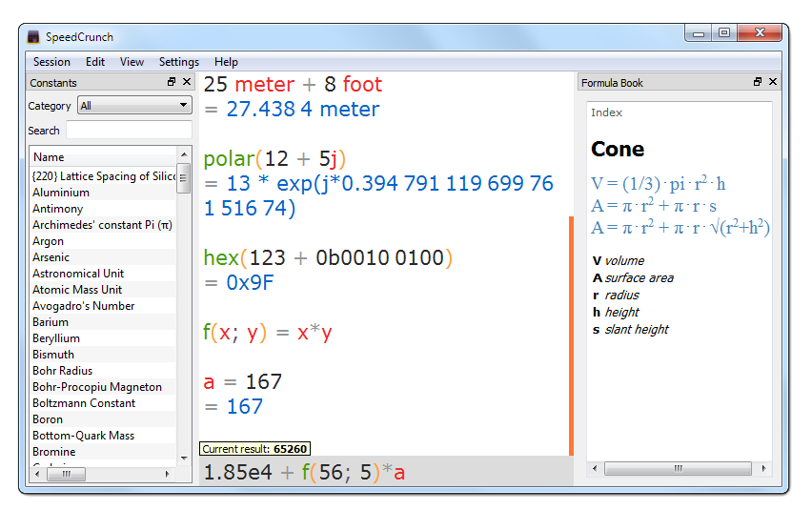Click the Name column header
This screenshot has width=812, height=510.
[102, 157]
